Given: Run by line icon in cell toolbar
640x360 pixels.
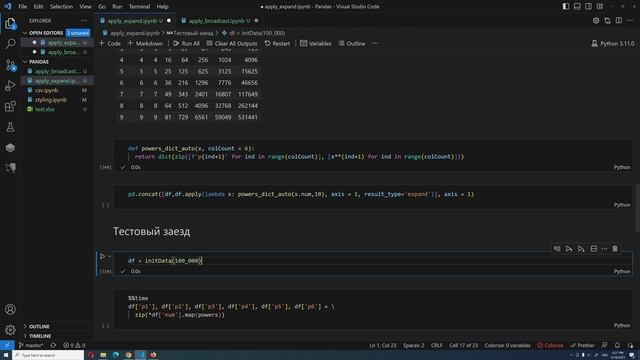Looking at the screenshot, I should 557,249.
